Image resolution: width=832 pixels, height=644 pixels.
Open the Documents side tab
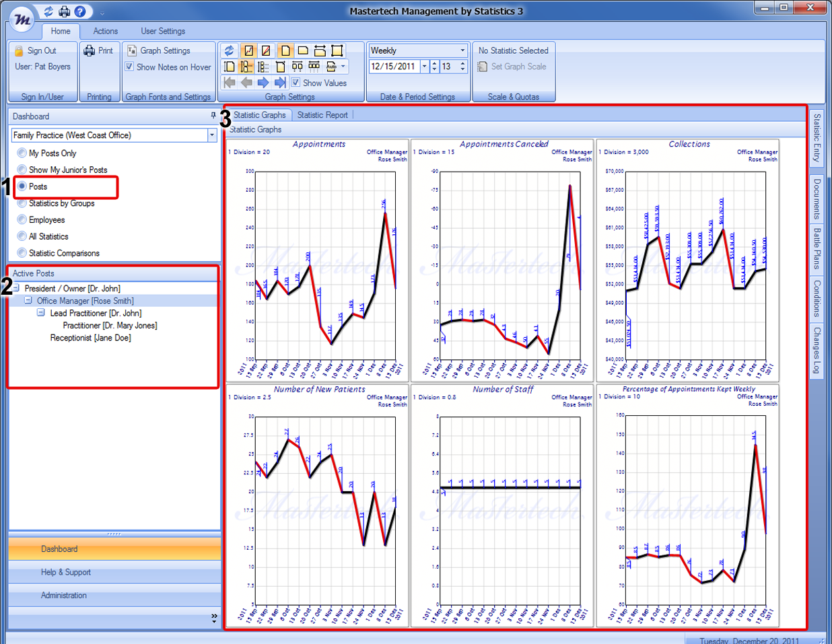817,199
